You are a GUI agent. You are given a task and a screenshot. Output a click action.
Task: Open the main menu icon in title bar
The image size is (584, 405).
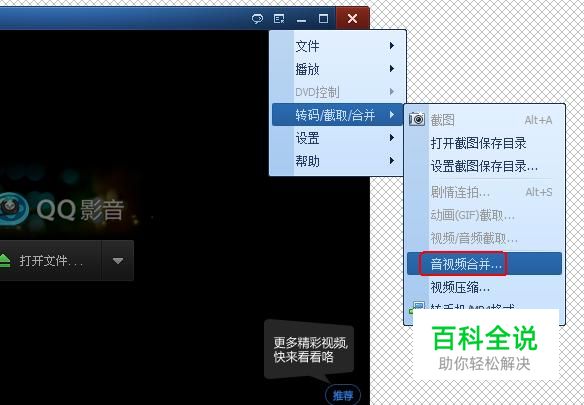click(x=279, y=18)
